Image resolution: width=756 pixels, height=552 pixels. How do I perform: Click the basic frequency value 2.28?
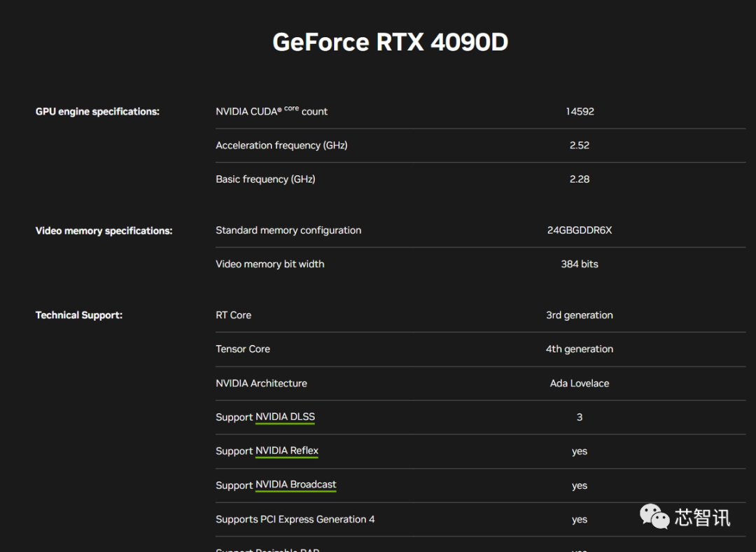(580, 179)
